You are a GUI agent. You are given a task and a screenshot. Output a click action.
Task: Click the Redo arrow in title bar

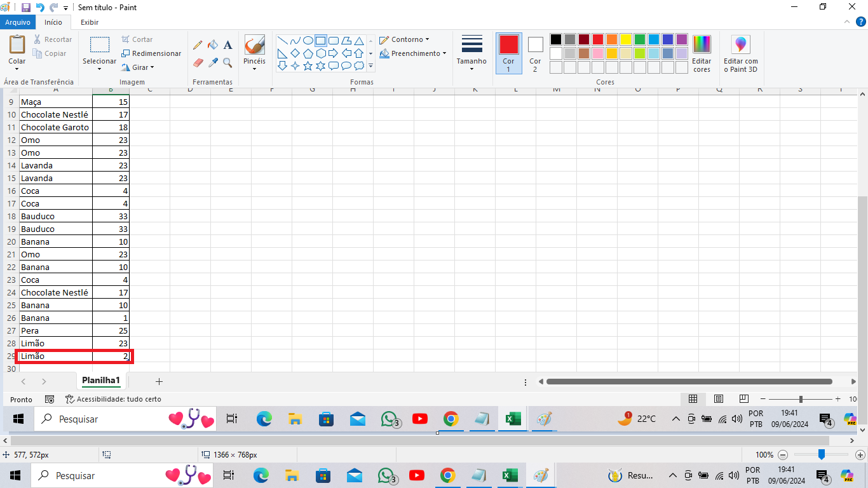[54, 8]
